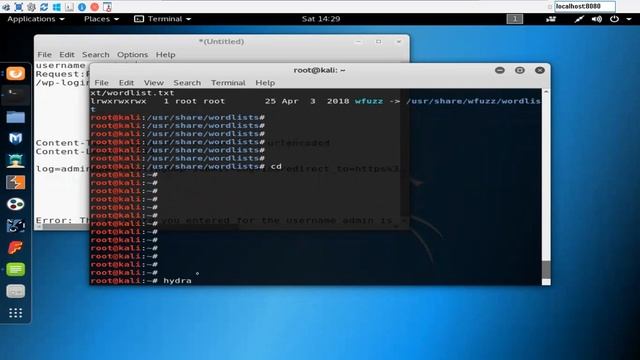Open the terminal window File menu
This screenshot has width=640, height=360.
click(102, 83)
